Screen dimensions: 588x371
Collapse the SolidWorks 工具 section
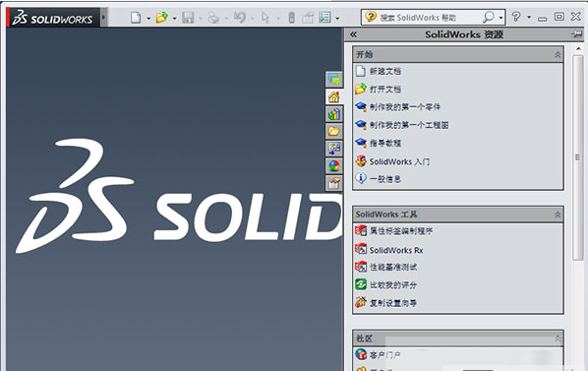coord(558,215)
